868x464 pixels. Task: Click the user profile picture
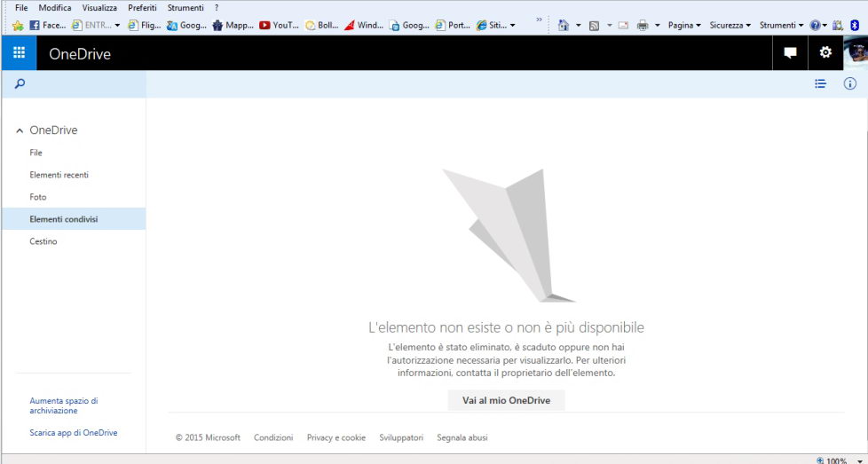[855, 53]
